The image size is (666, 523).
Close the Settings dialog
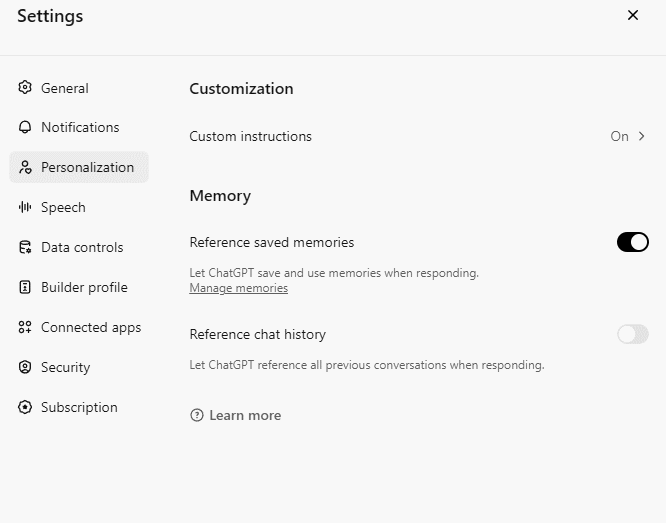[x=632, y=15]
